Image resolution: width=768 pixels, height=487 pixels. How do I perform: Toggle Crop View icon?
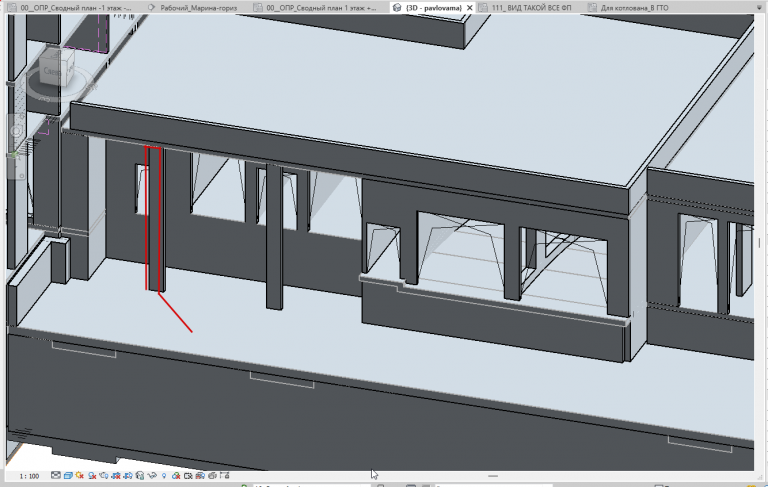point(116,476)
